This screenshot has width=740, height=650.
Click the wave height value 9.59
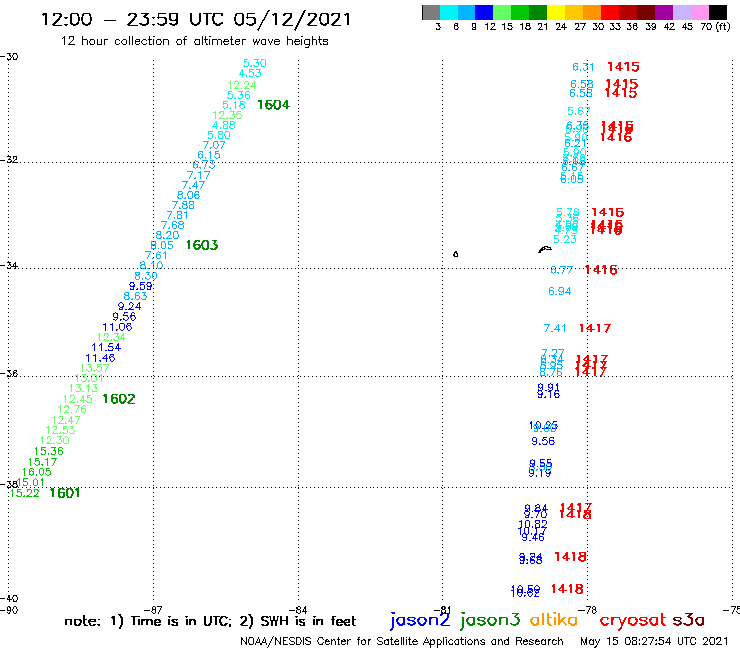pos(141,286)
